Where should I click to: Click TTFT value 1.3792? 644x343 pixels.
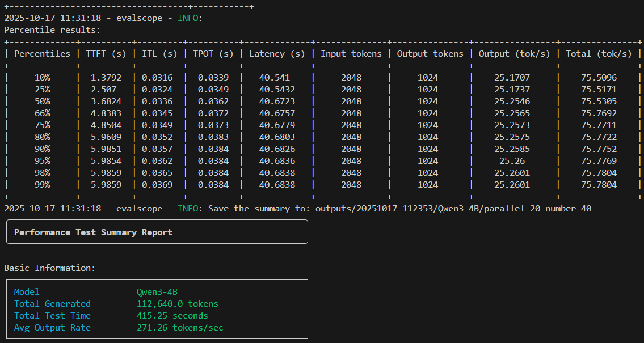[106, 78]
